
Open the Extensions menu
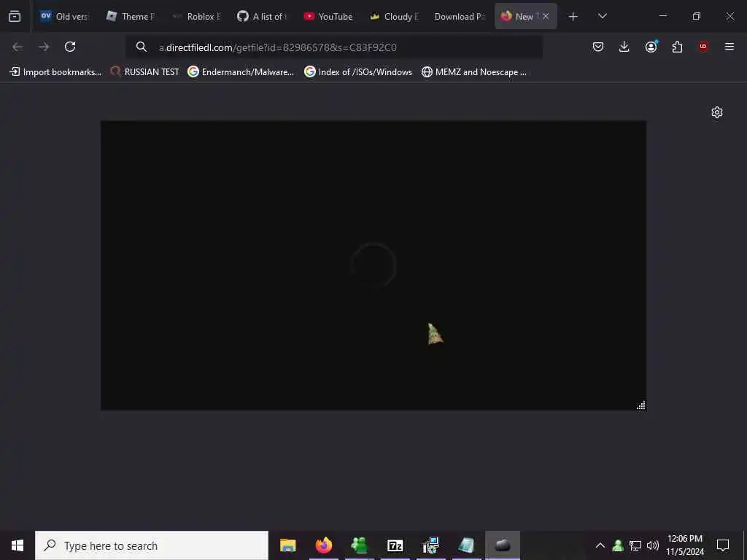[x=677, y=47]
